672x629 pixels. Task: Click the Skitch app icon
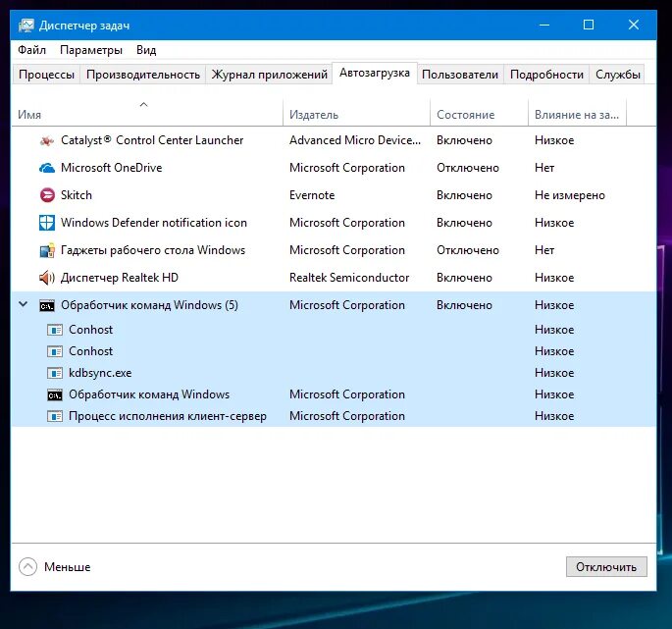coord(47,195)
